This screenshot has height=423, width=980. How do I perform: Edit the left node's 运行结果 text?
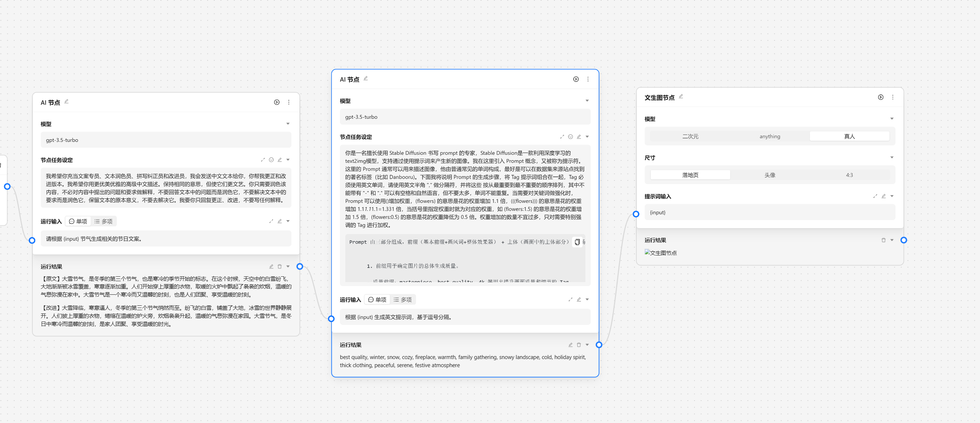[271, 267]
